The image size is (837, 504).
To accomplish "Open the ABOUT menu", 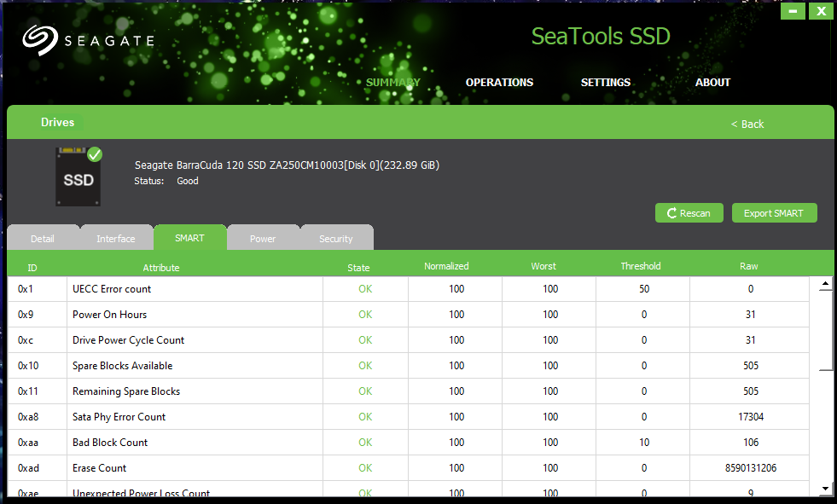I will pyautogui.click(x=712, y=82).
